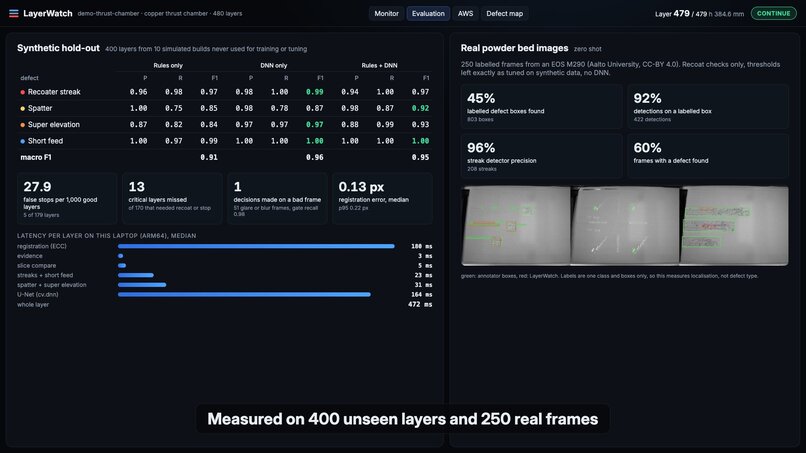This screenshot has height=453, width=806.
Task: Click the orange Super elevation dot
Action: tap(23, 125)
